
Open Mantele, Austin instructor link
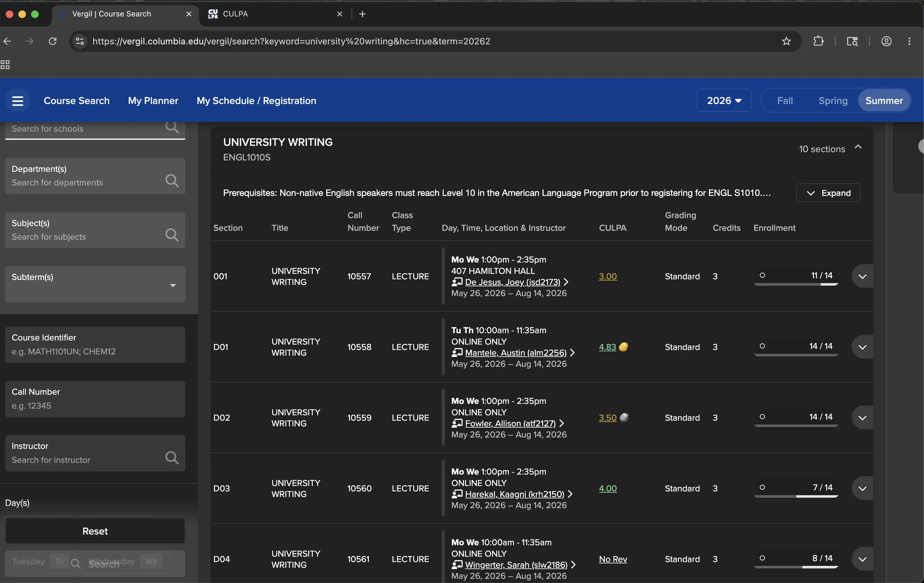pos(515,353)
